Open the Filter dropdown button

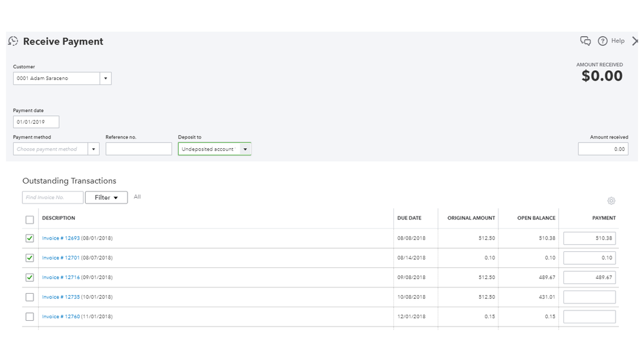[106, 198]
